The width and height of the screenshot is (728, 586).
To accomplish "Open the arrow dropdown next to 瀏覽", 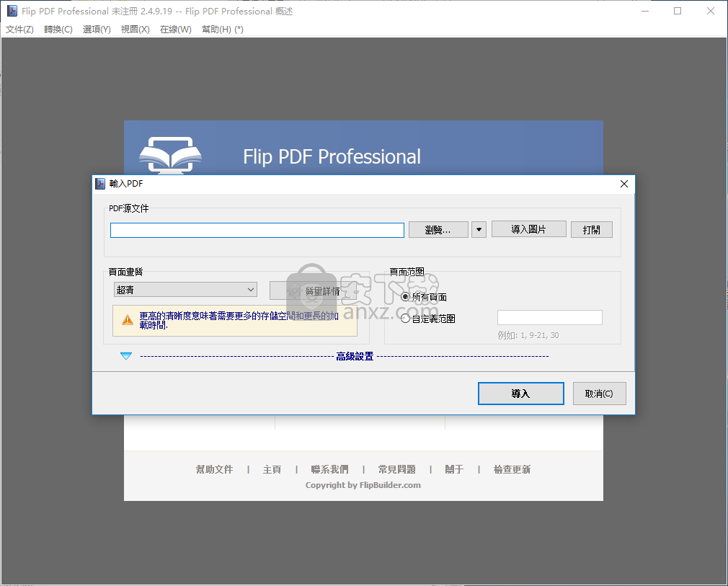I will point(479,229).
